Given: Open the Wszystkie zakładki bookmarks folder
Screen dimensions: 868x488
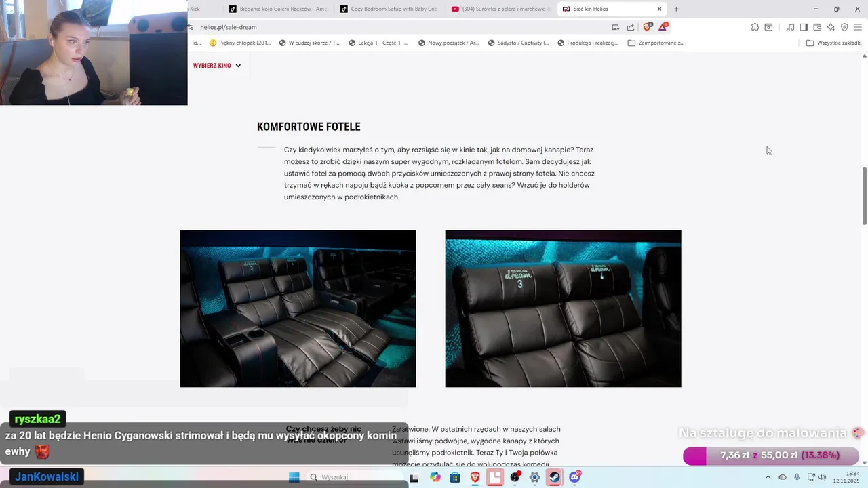Looking at the screenshot, I should coord(834,43).
